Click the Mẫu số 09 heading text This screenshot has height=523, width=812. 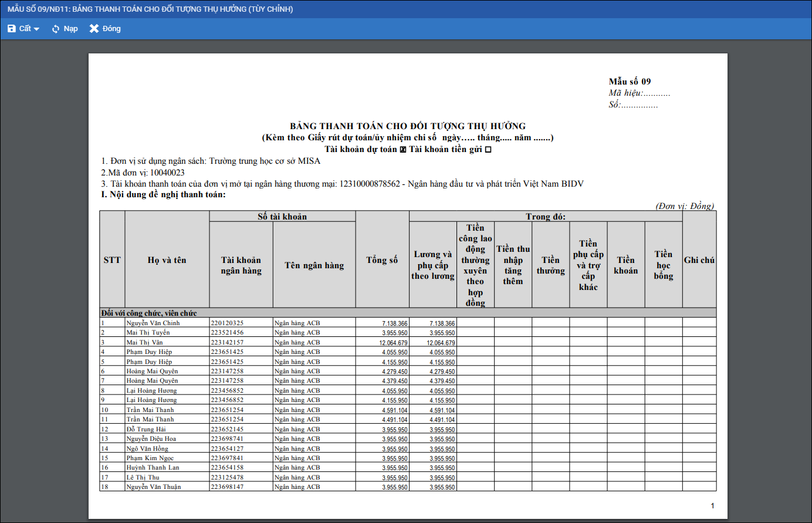point(630,82)
